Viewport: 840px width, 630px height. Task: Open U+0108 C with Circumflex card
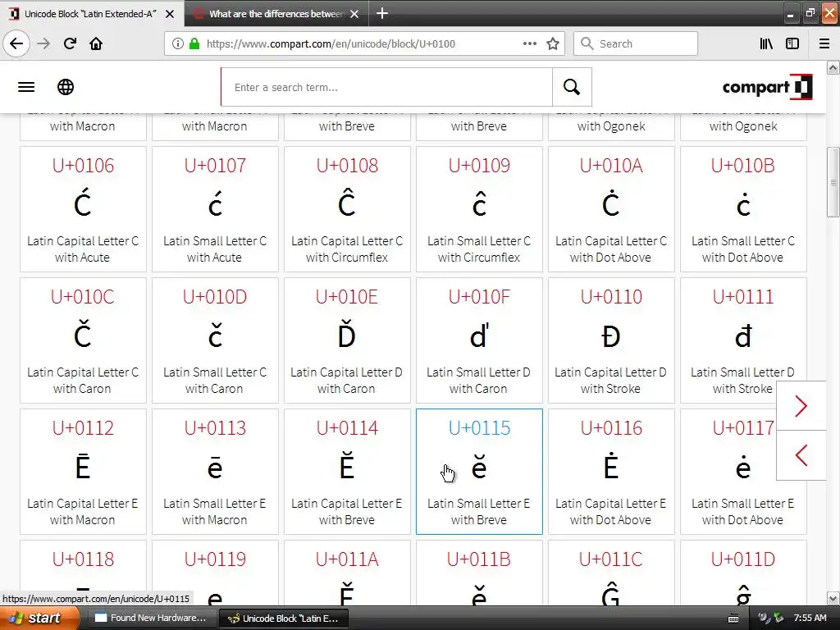(347, 209)
